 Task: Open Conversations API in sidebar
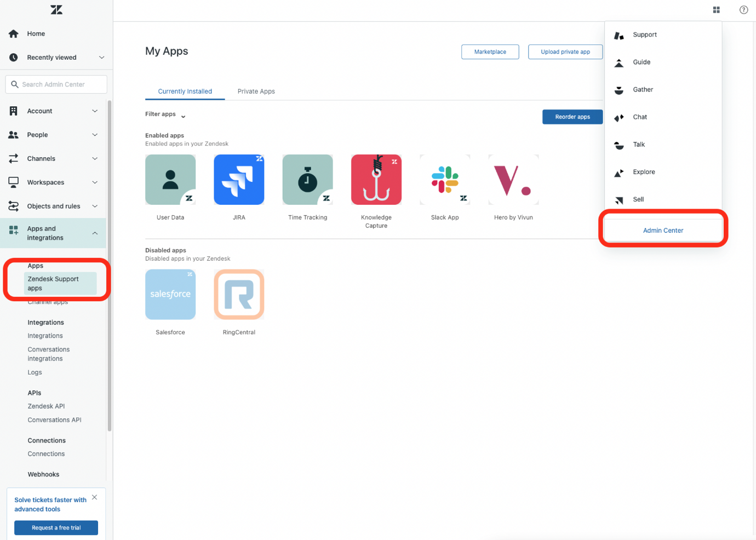point(54,420)
